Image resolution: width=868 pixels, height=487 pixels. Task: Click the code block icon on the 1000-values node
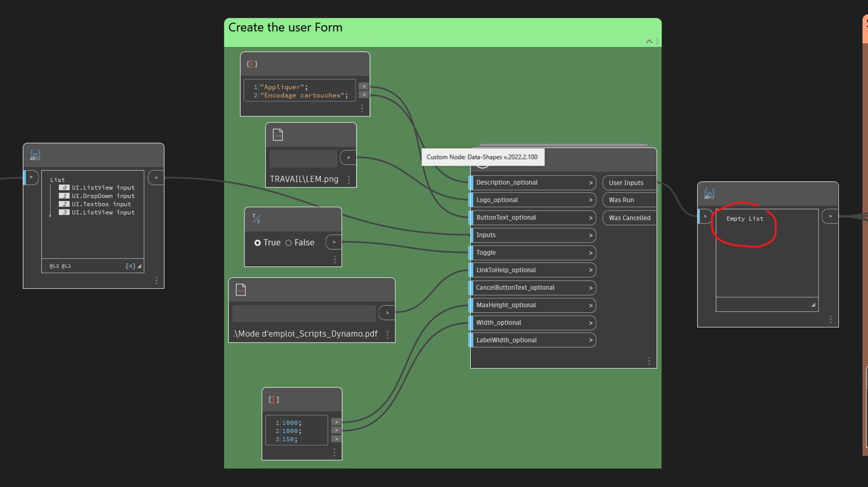pyautogui.click(x=273, y=399)
